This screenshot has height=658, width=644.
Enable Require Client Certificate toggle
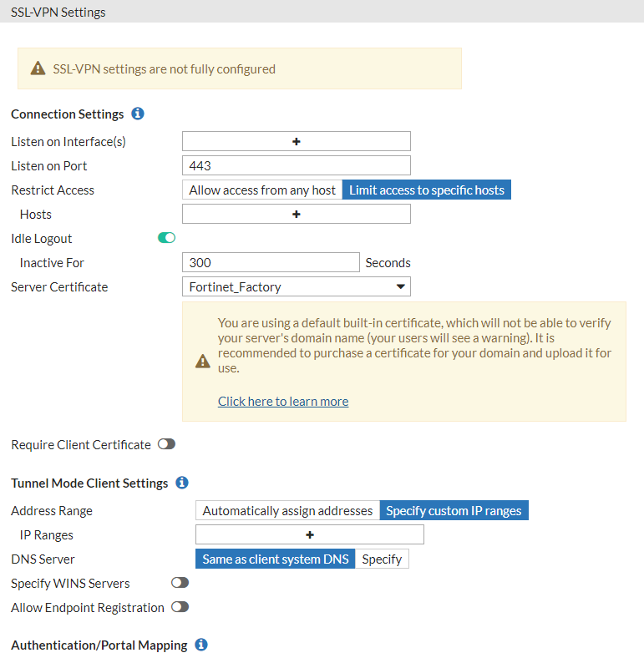[x=167, y=444]
